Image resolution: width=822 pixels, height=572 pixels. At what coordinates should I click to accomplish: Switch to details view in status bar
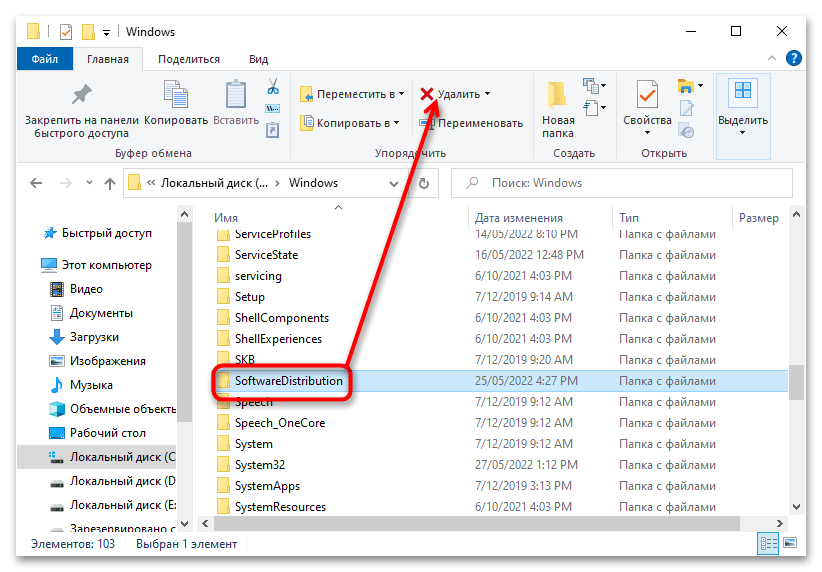point(768,544)
